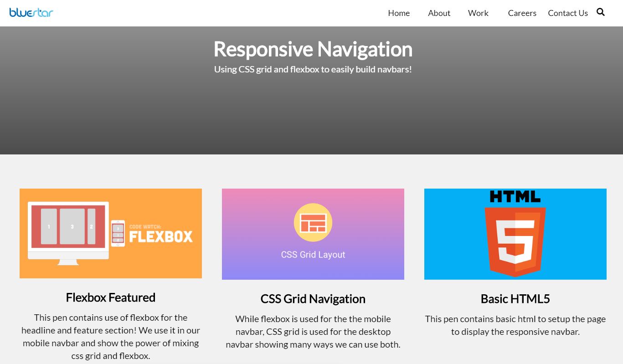
Task: Click the Flexbox Featured heading
Action: click(110, 297)
